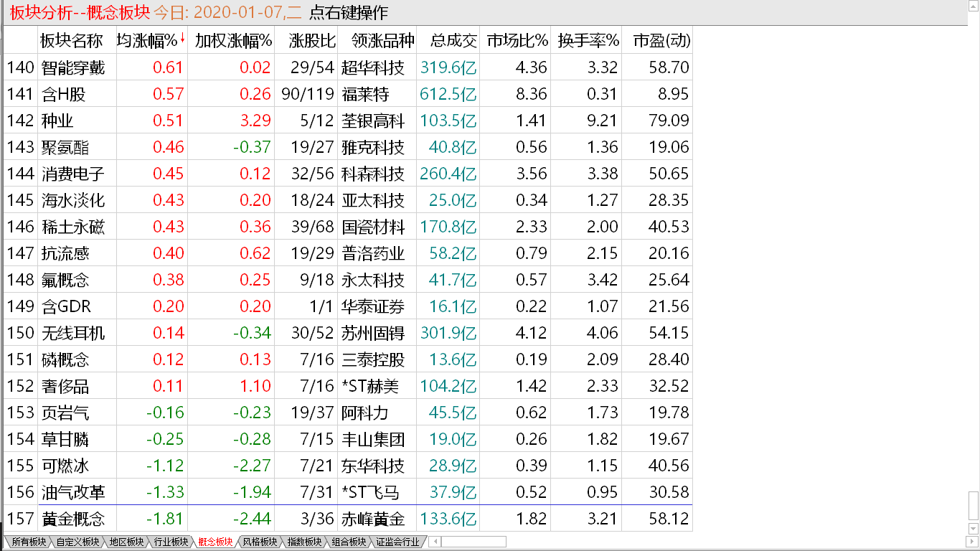This screenshot has width=980, height=551.
Task: Select the 聚氨酯 sector row
Action: point(348,147)
